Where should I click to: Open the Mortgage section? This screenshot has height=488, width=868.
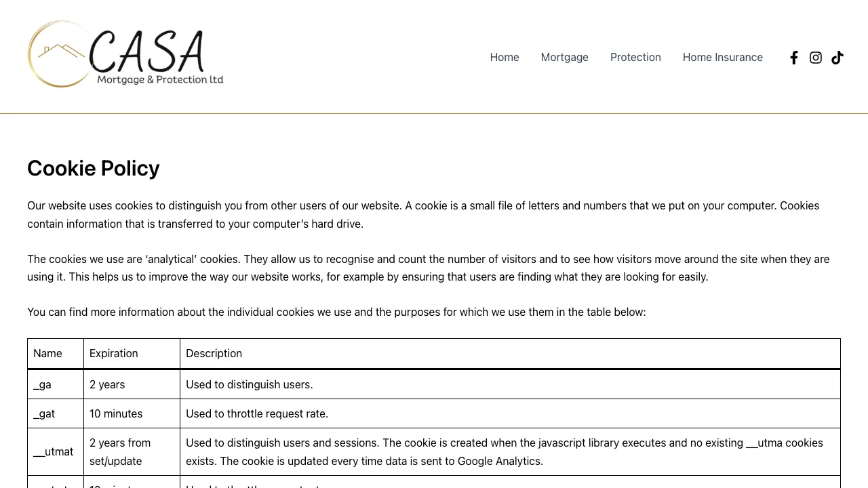pos(564,58)
